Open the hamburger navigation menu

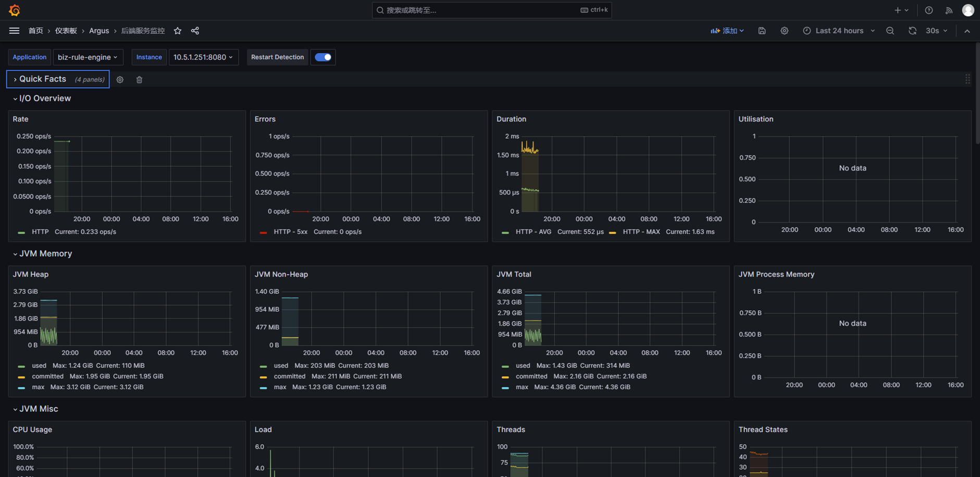(x=14, y=31)
